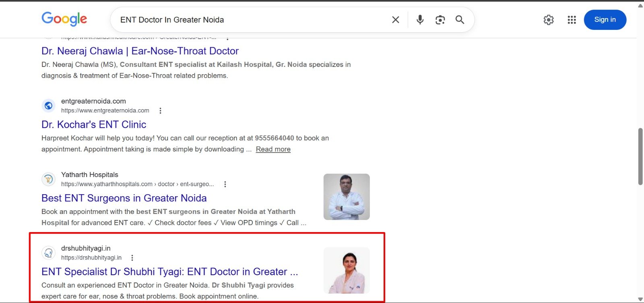Click the Google logo

64,19
